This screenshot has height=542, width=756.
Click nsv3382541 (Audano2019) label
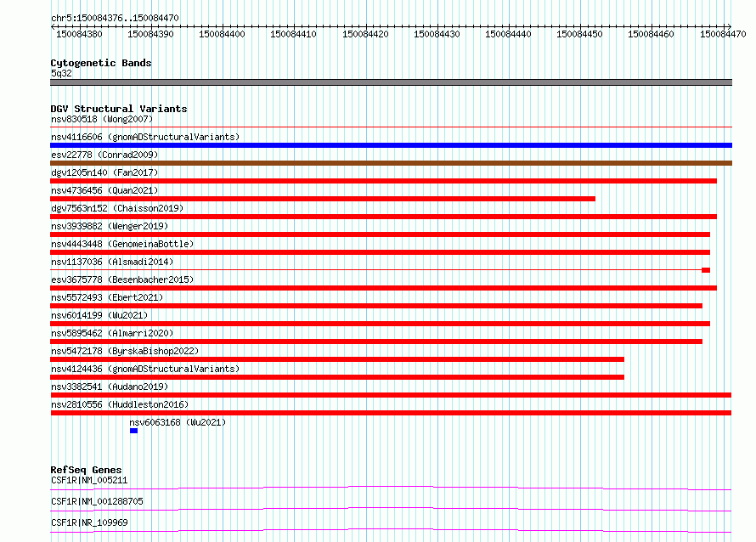[110, 387]
